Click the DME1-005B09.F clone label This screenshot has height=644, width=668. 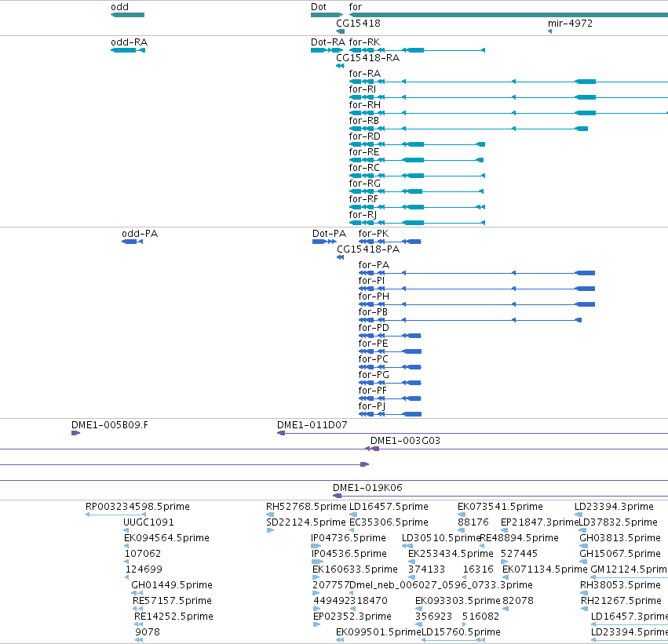110,425
